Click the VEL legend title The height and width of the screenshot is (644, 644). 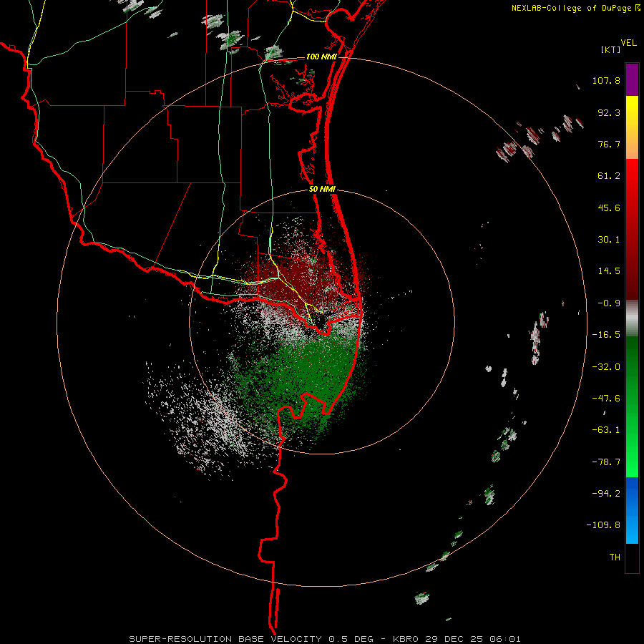click(628, 43)
